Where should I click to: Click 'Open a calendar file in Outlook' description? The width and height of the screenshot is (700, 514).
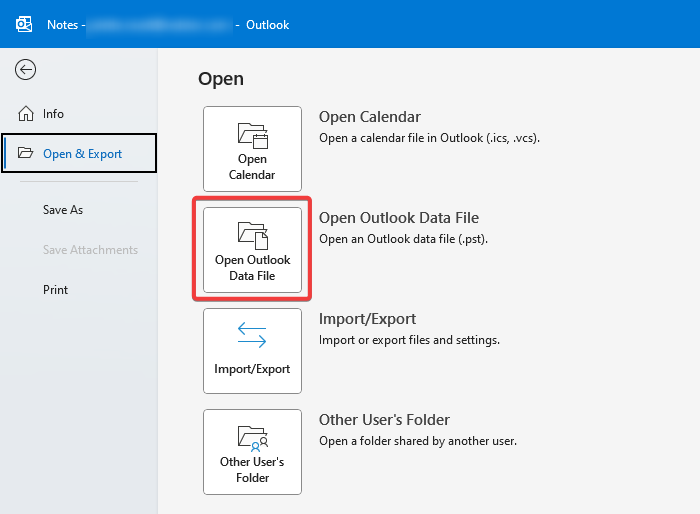429,138
